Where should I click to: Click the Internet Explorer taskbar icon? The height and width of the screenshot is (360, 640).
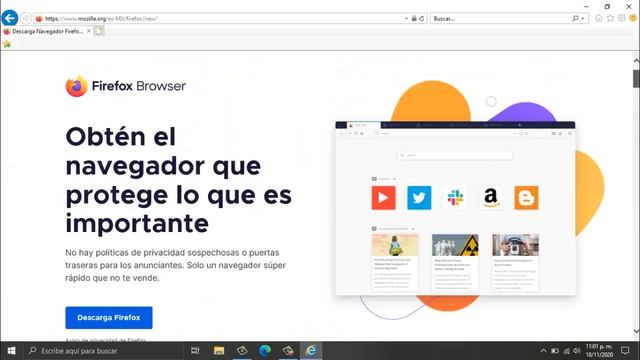(x=311, y=351)
